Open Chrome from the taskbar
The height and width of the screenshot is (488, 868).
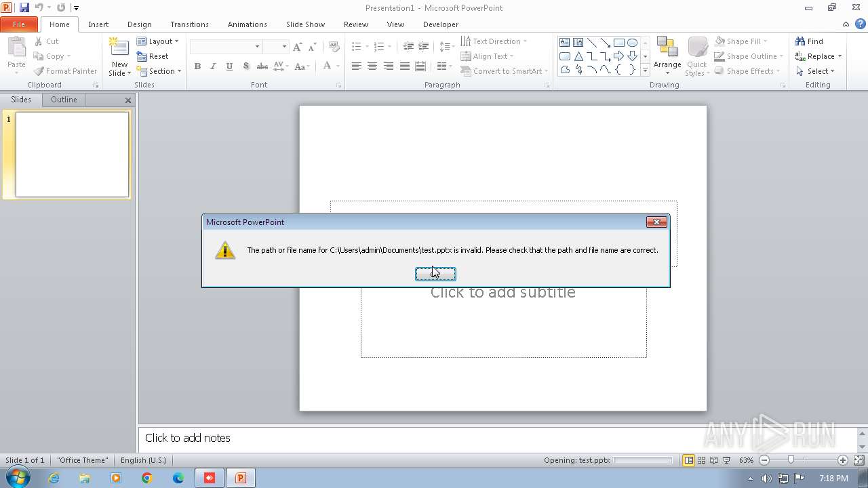pyautogui.click(x=147, y=478)
